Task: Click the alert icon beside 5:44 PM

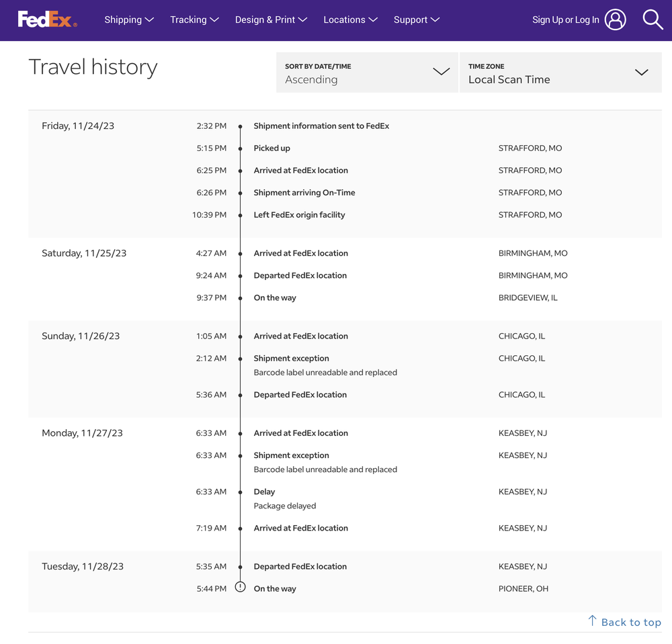Action: pyautogui.click(x=240, y=588)
